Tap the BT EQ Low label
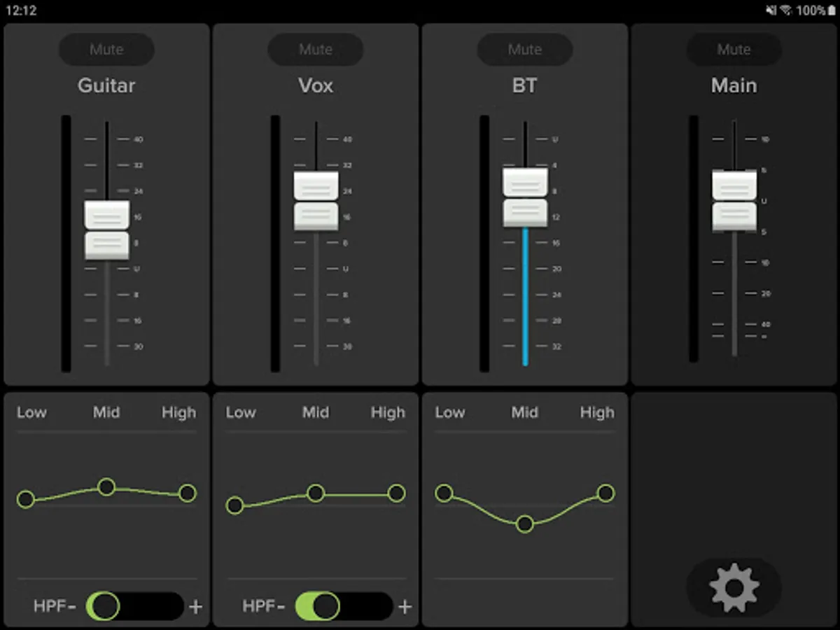Screen dimensions: 840x630 click(x=450, y=412)
